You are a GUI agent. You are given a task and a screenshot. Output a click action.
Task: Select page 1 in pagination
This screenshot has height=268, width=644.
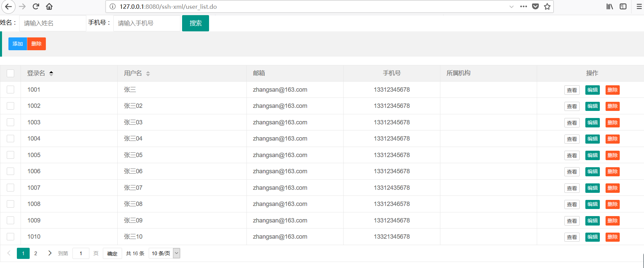[x=23, y=253]
